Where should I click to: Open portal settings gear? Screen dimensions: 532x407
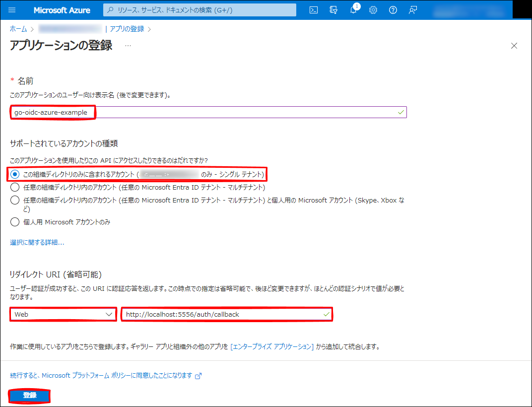tap(373, 10)
